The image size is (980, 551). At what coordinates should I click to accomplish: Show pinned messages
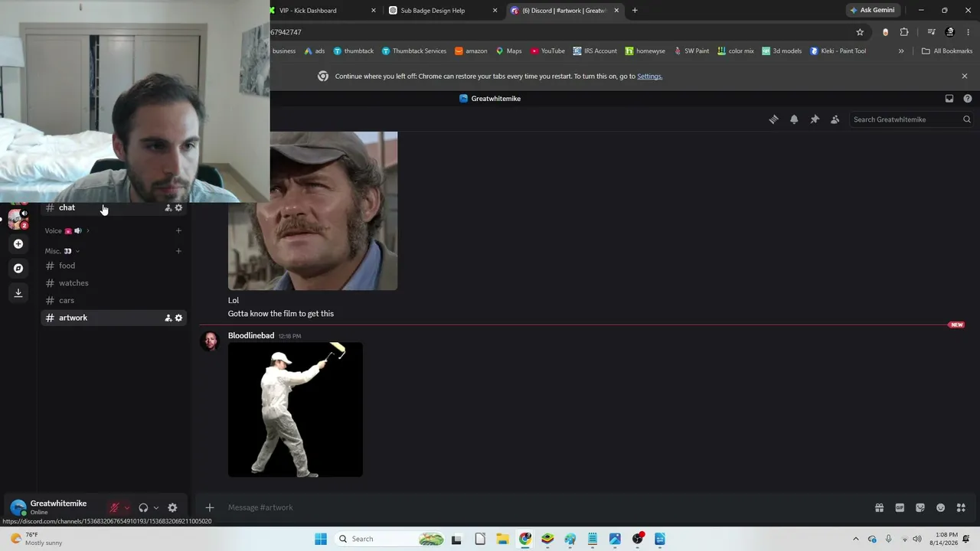[815, 119]
